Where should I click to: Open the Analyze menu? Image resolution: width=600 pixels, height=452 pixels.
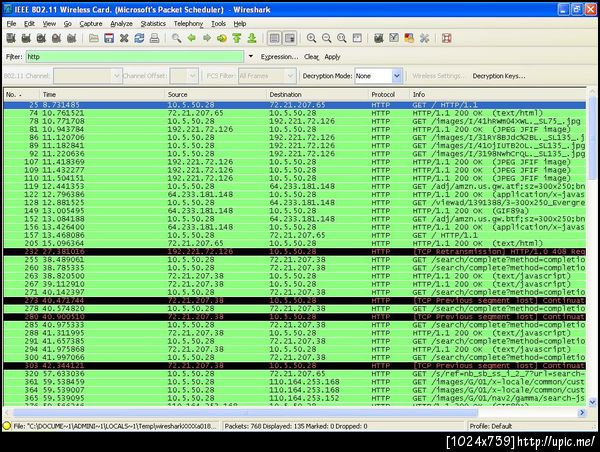(x=121, y=24)
